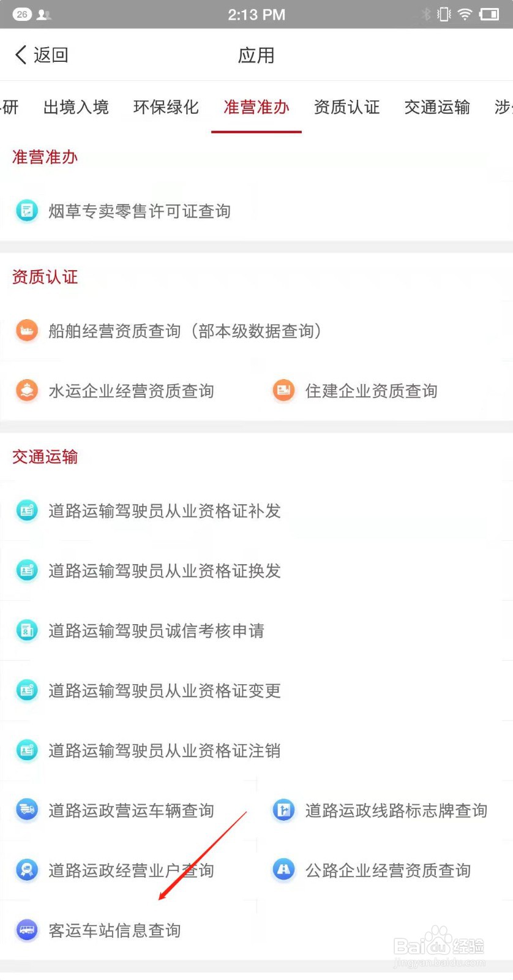
Task: Tap the icon next to 水运企业经营资质查询
Action: 26,391
